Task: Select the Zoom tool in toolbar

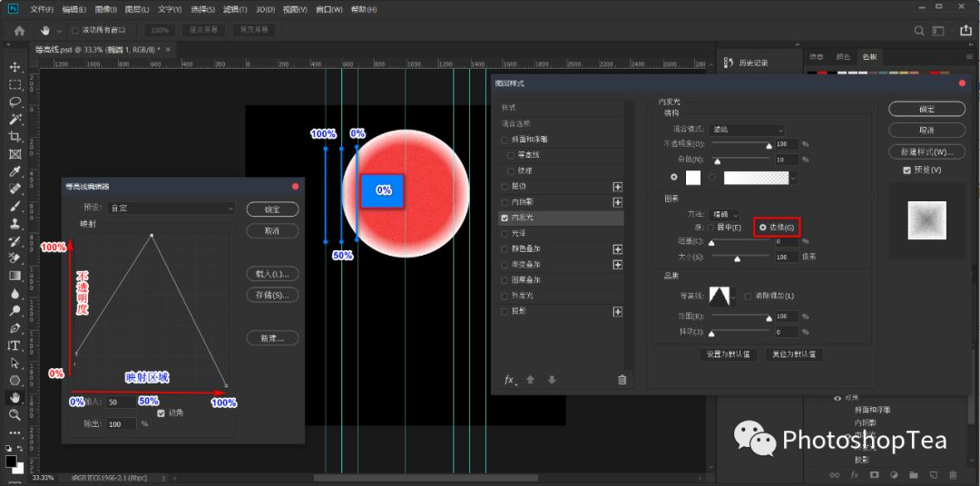Action: coord(15,414)
